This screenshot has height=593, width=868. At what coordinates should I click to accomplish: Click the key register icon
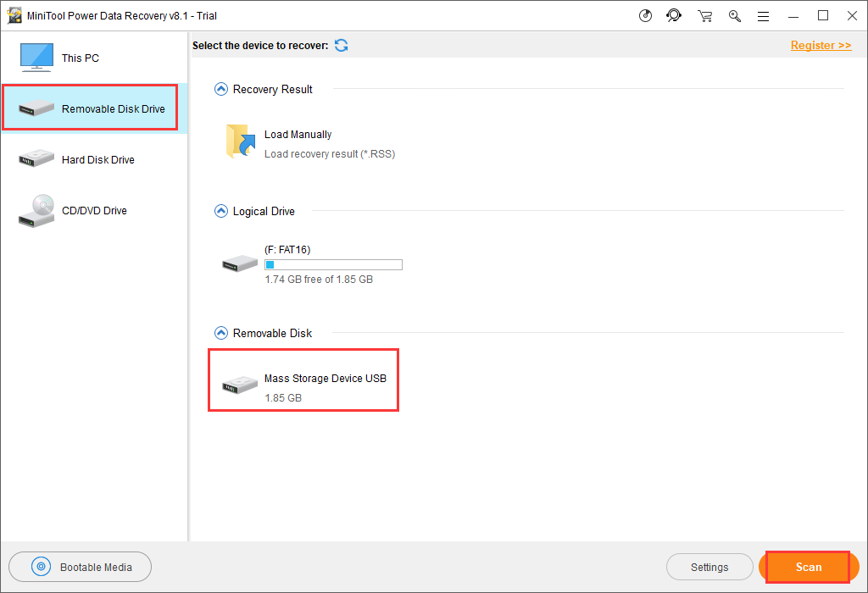(735, 16)
